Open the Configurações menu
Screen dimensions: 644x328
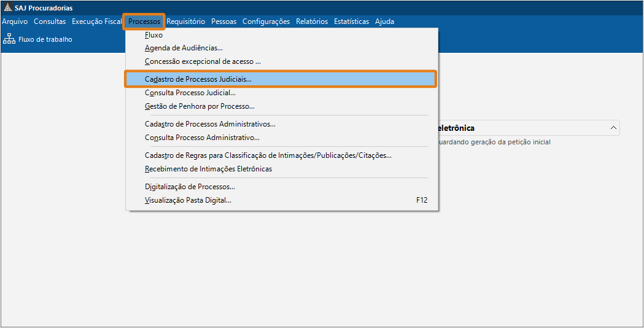tap(266, 21)
